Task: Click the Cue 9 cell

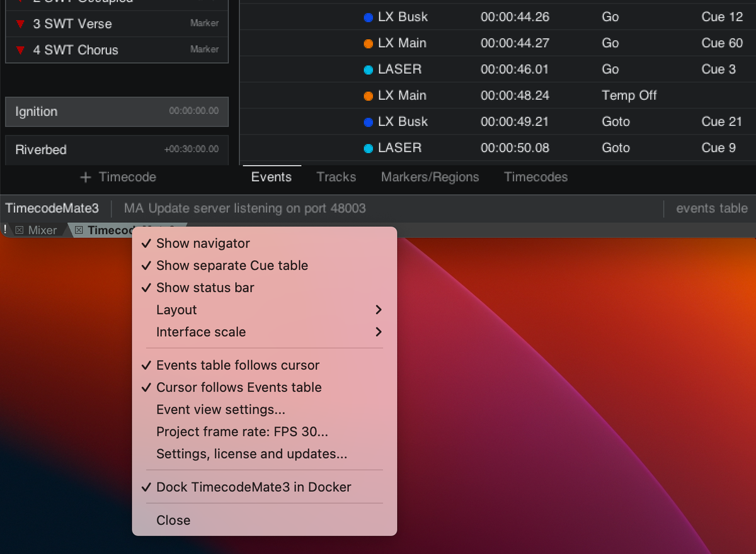Action: pyautogui.click(x=718, y=148)
